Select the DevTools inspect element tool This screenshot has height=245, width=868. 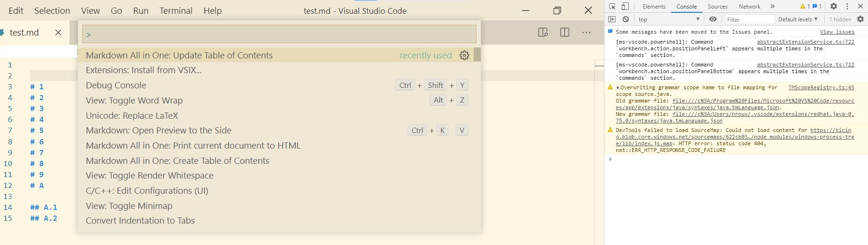coord(612,6)
